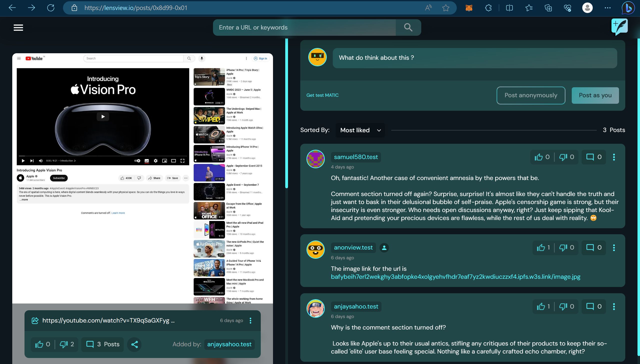640x364 pixels.
Task: Click the anjaysahoo.test Naruto avatar in the comments
Action: 315,308
